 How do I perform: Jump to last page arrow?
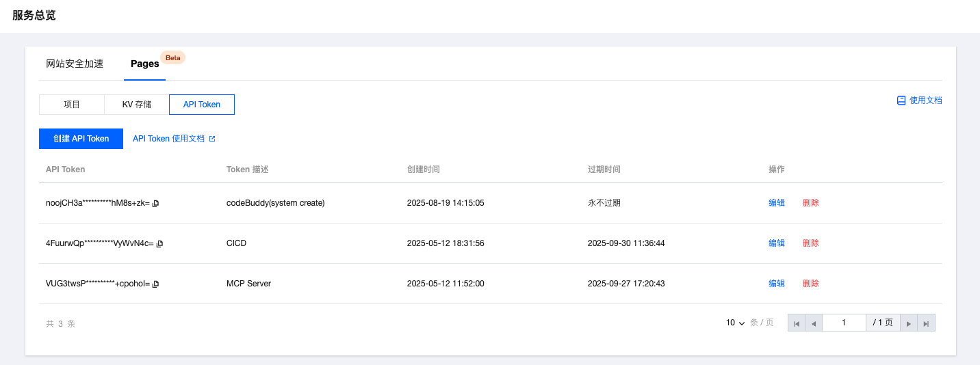coord(926,323)
